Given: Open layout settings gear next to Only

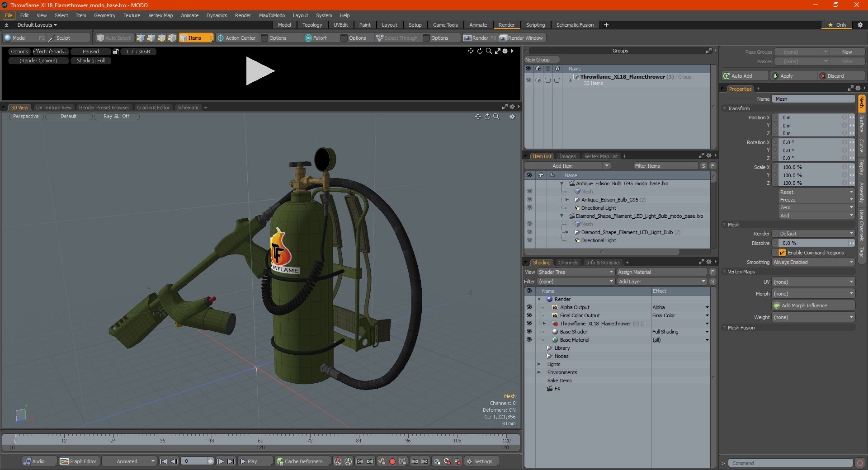Looking at the screenshot, I should (x=860, y=25).
